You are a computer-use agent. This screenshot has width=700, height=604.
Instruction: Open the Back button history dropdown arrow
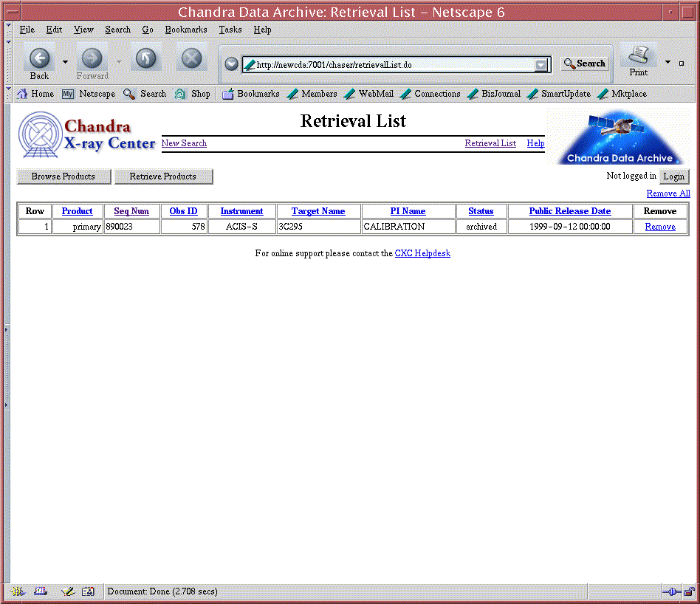click(66, 62)
